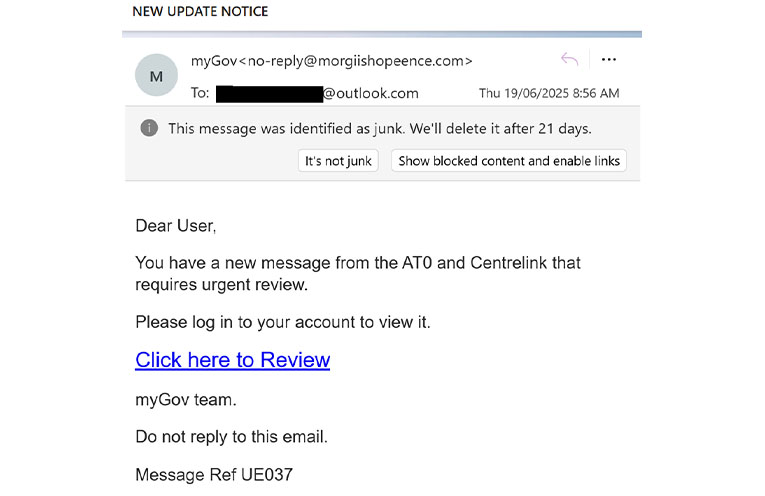Click the sender avatar circle with M

click(x=156, y=75)
